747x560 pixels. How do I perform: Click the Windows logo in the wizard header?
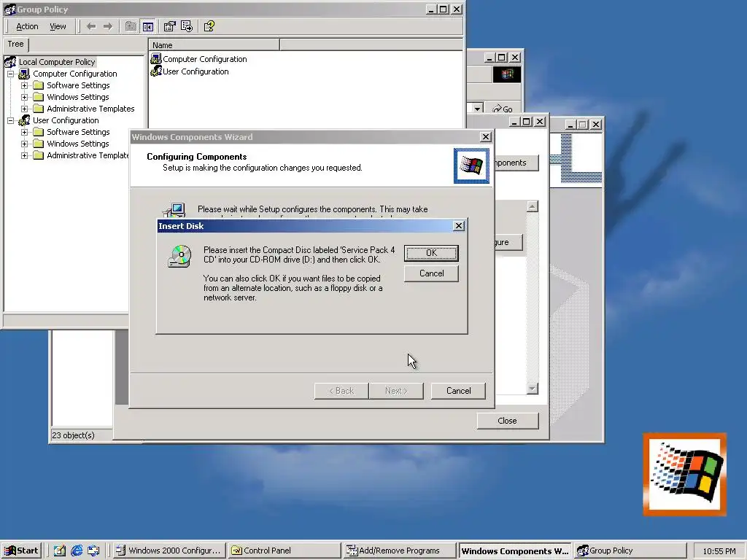click(472, 166)
